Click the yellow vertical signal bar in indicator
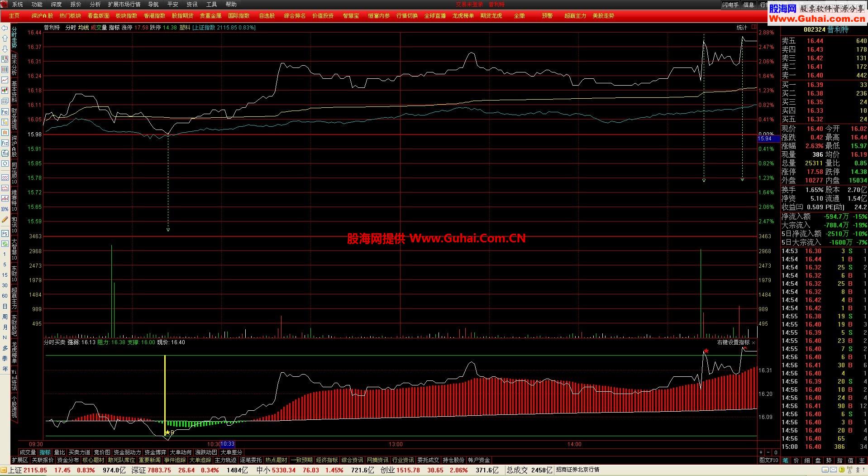 pos(165,394)
